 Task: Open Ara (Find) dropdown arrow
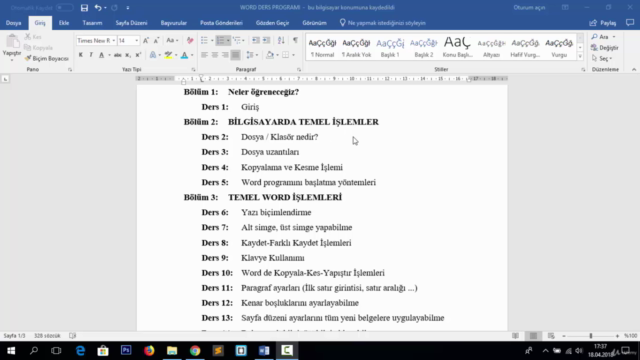point(614,37)
